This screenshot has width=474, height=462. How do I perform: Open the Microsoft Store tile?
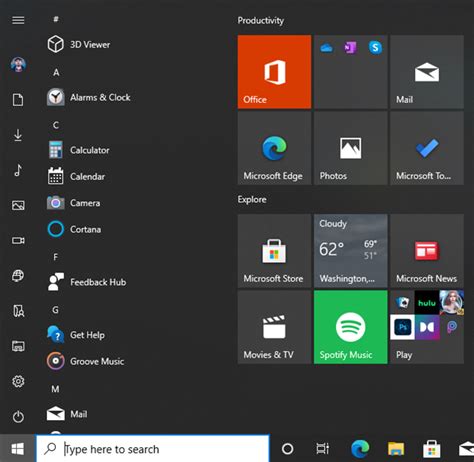[x=274, y=251]
